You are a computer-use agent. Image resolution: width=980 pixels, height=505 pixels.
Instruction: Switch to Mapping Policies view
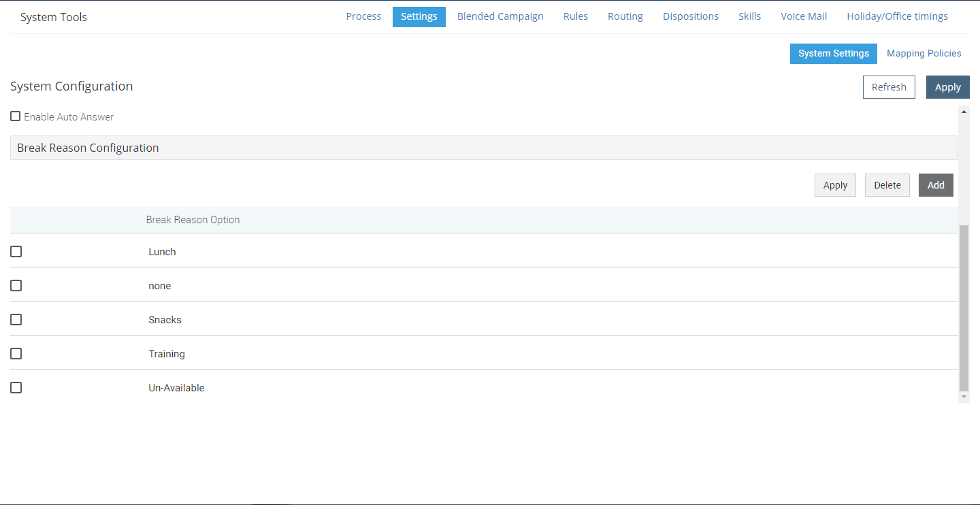[924, 53]
